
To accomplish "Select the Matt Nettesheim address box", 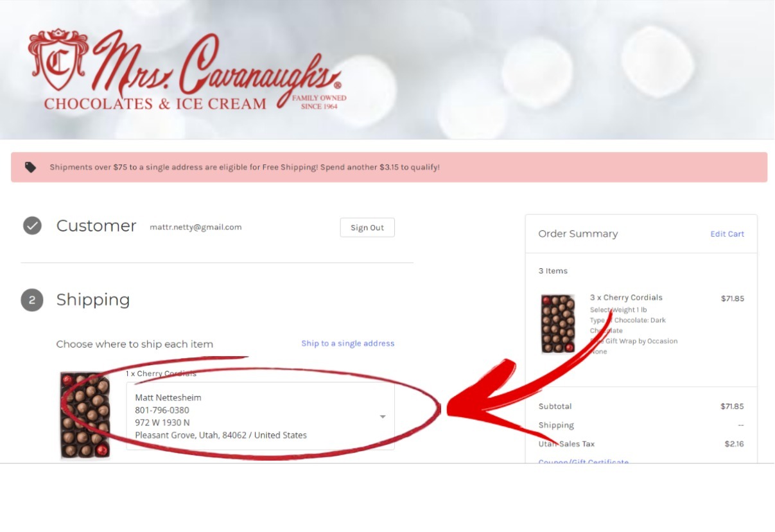I will pos(260,416).
